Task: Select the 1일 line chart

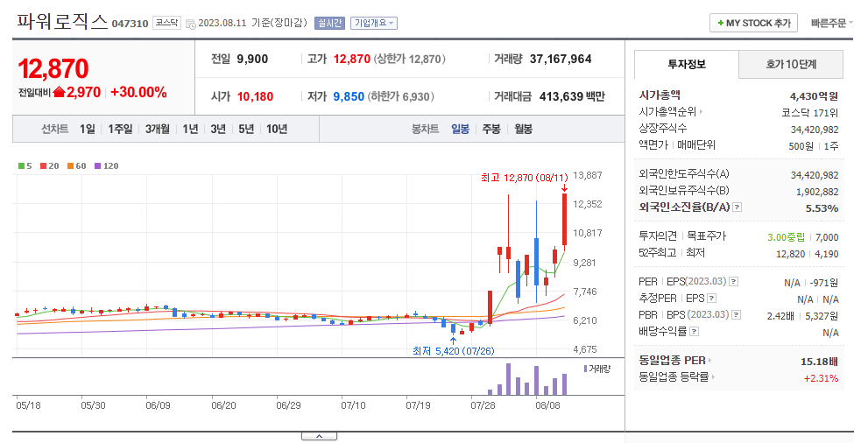Action: click(87, 129)
